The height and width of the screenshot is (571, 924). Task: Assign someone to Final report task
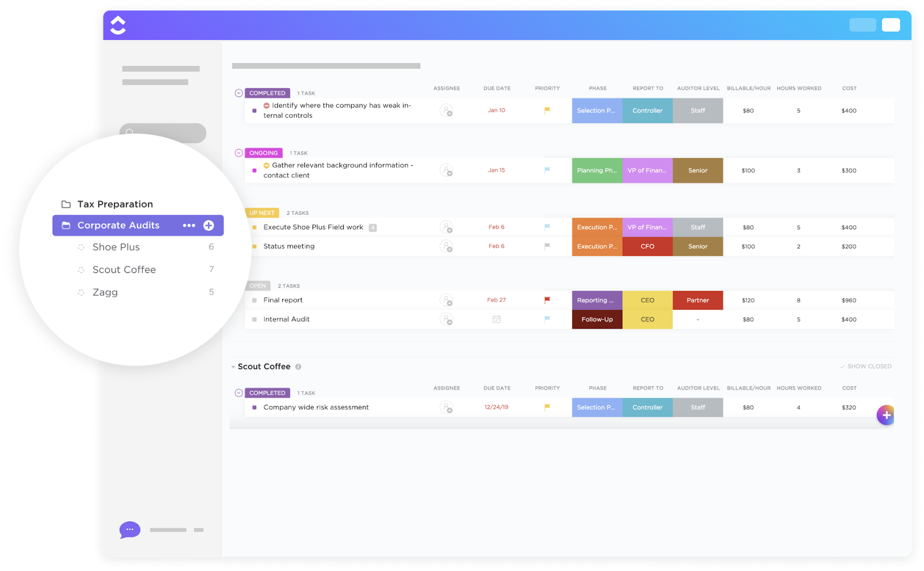(446, 300)
